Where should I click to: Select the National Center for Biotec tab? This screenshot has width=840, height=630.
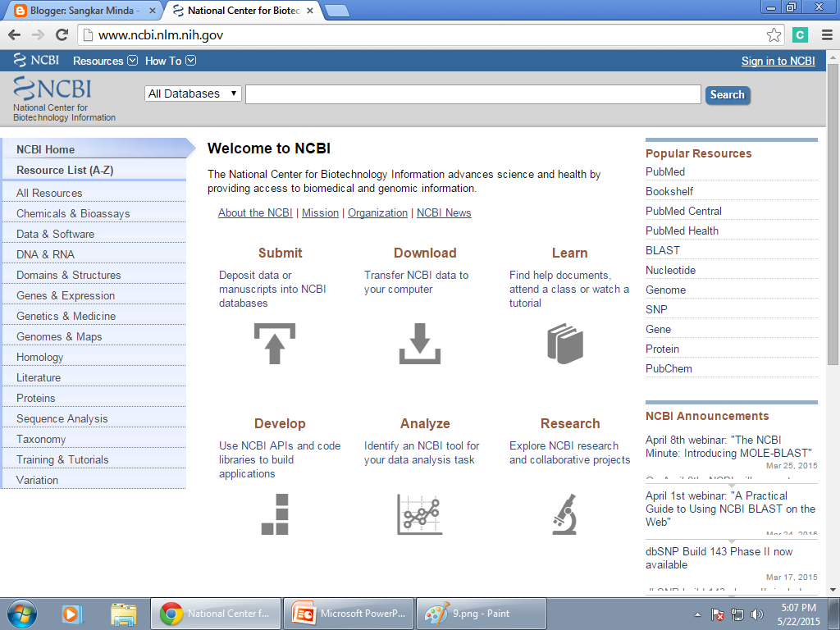(243, 11)
